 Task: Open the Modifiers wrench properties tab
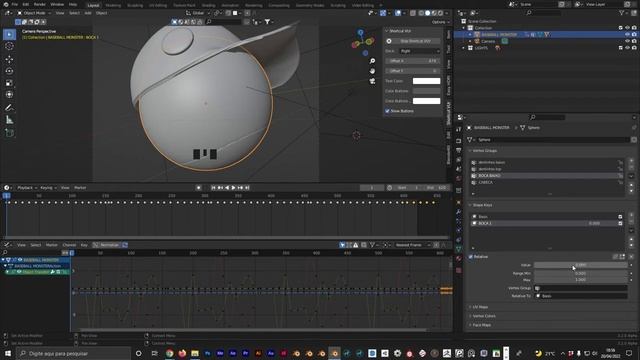(459, 212)
